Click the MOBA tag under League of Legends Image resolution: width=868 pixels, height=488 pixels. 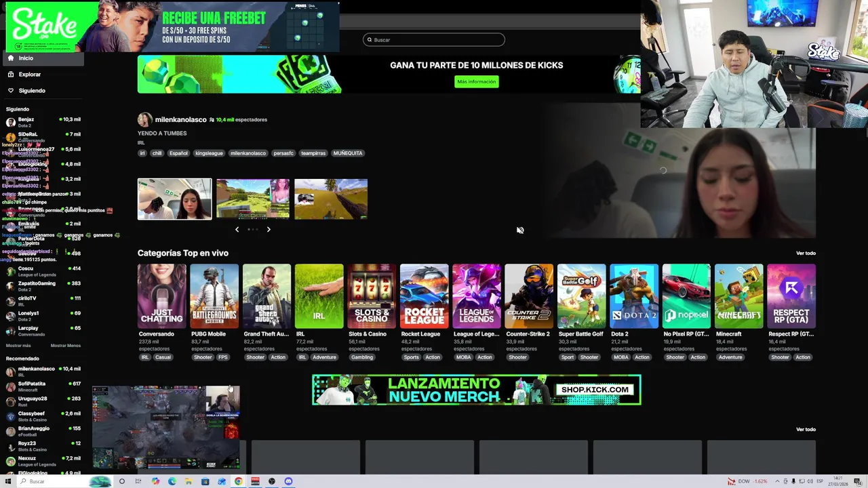463,357
